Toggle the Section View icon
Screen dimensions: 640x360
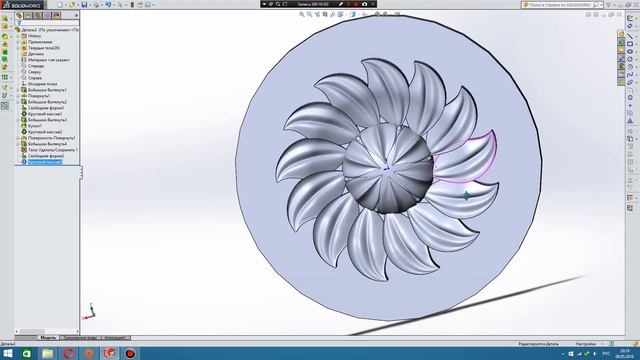[325, 15]
